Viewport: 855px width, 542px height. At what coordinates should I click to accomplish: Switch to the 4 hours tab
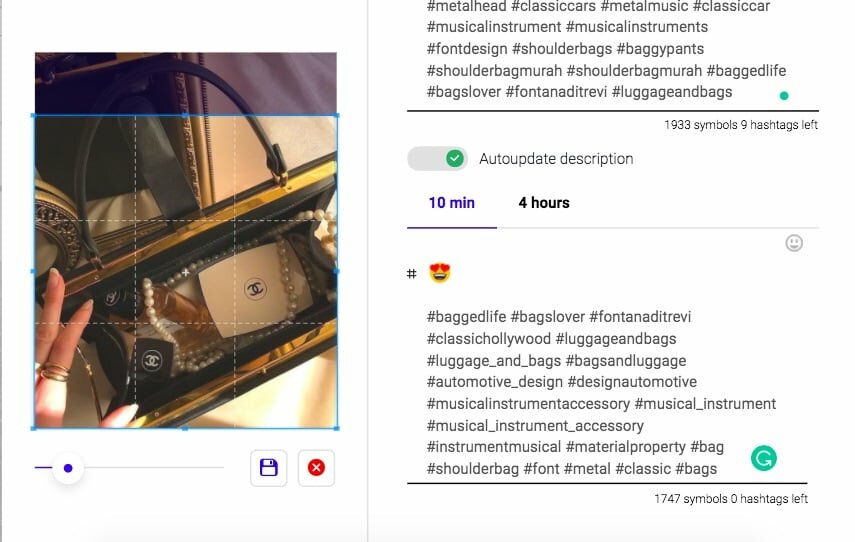(x=544, y=203)
